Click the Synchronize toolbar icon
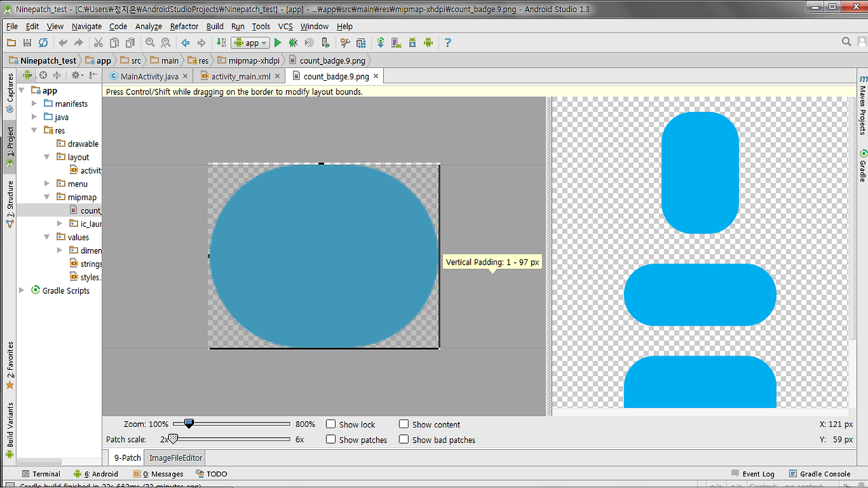Screen dimensions: 868x488 click(x=43, y=43)
